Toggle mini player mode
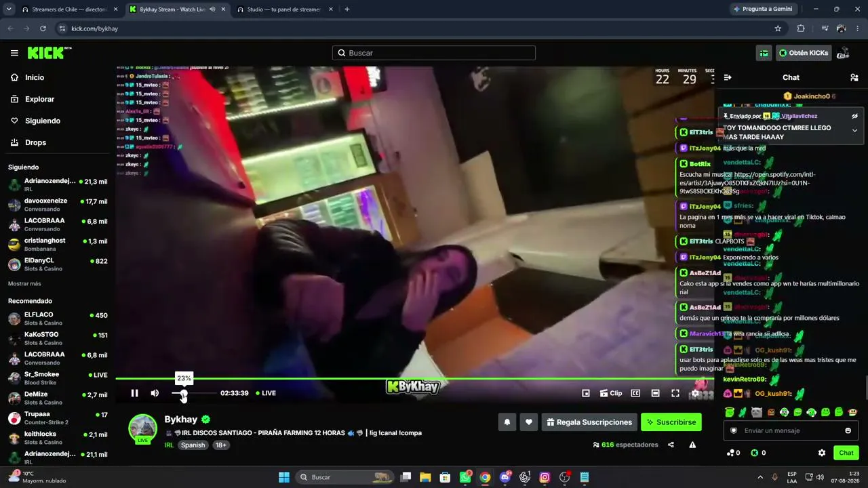Image resolution: width=868 pixels, height=488 pixels. (x=586, y=393)
